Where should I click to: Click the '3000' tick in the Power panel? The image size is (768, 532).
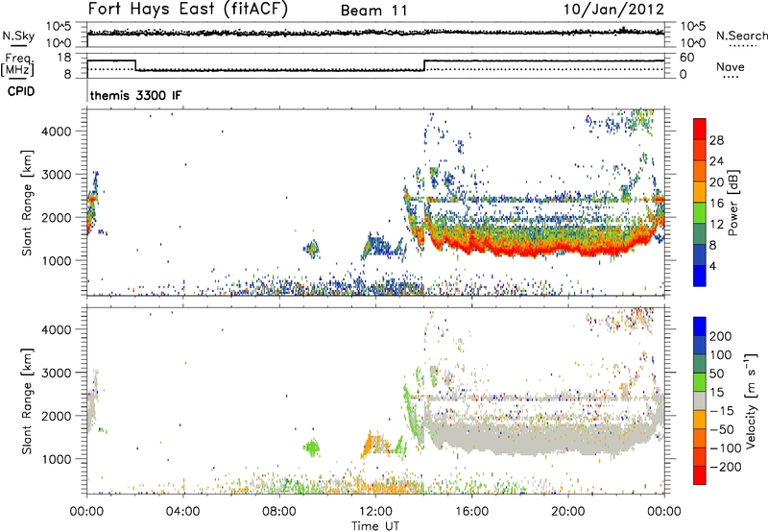tap(56, 175)
